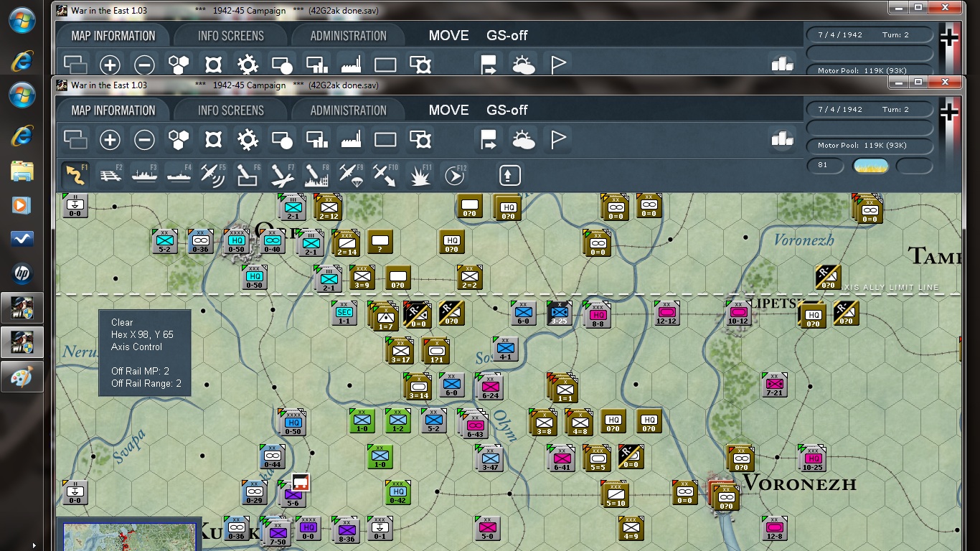The width and height of the screenshot is (980, 551).
Task: Click the minimap thumbnail
Action: tap(129, 537)
